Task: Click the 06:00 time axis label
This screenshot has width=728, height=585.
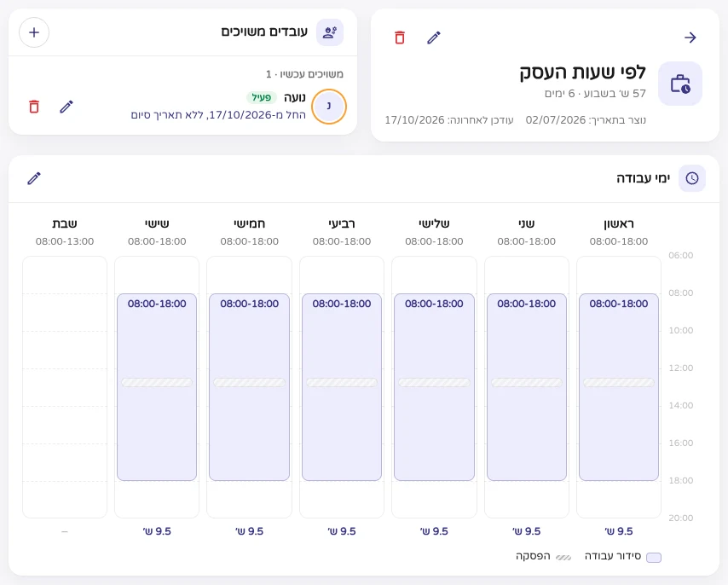Action: click(x=680, y=255)
